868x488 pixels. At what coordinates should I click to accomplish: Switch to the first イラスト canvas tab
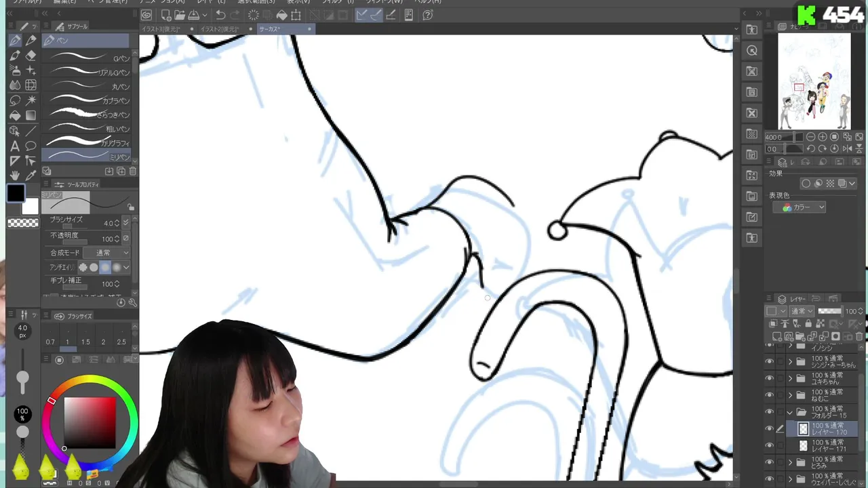point(167,29)
